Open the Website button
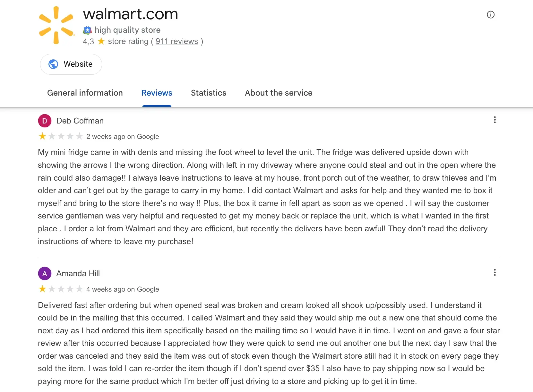This screenshot has width=533, height=392. pyautogui.click(x=71, y=64)
